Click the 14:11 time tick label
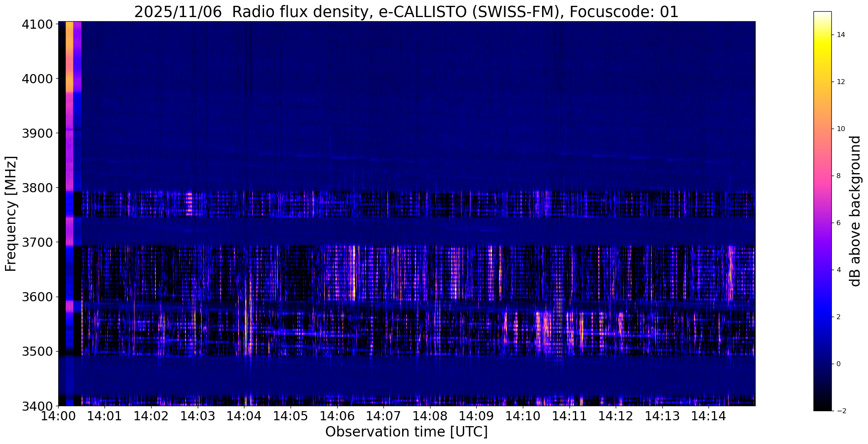 pyautogui.click(x=570, y=416)
